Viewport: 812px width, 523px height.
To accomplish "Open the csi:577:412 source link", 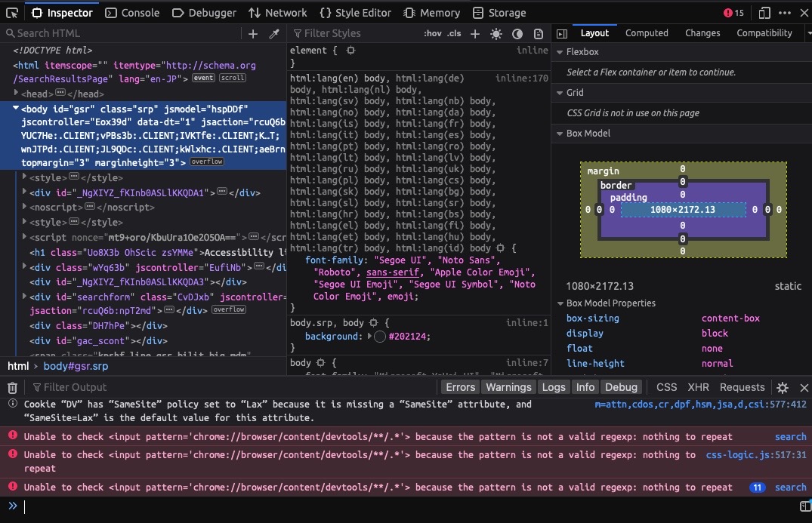I will 700,405.
